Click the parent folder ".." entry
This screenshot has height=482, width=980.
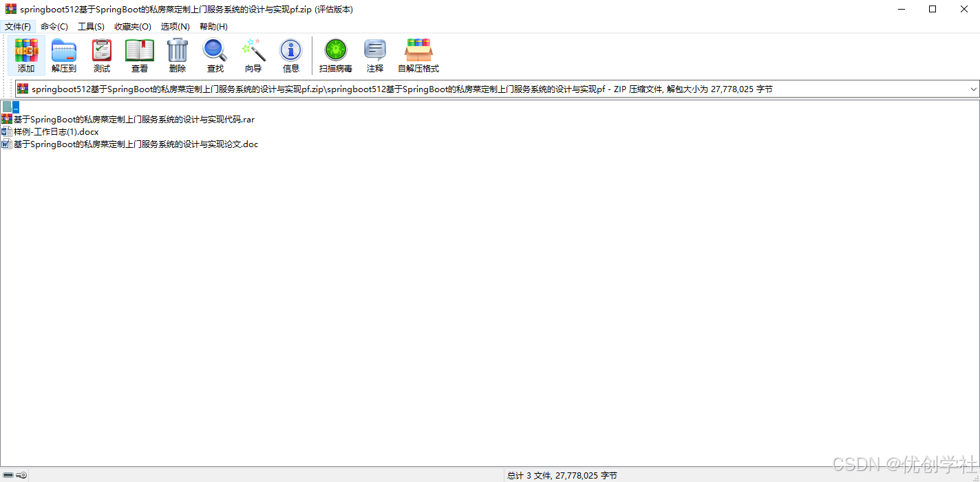pyautogui.click(x=10, y=107)
